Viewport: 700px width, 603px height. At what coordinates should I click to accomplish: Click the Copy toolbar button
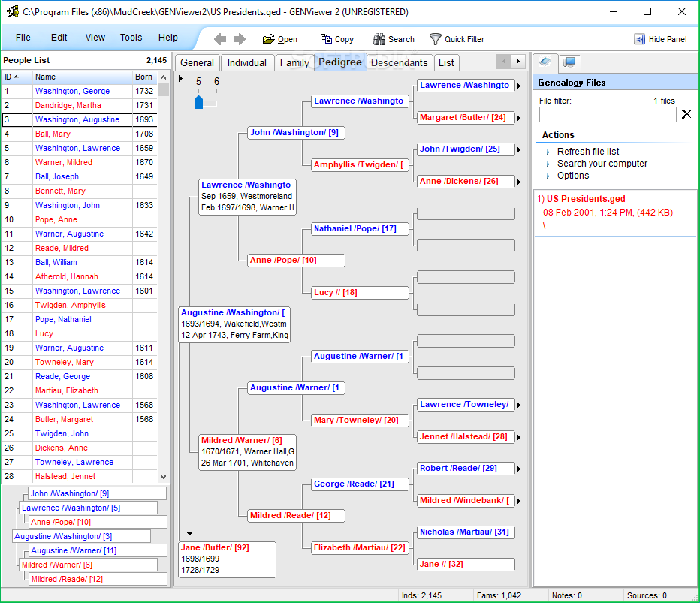[x=337, y=39]
